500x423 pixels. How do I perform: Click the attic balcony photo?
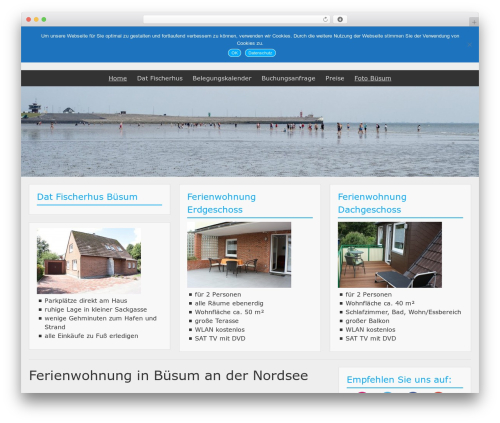point(390,255)
